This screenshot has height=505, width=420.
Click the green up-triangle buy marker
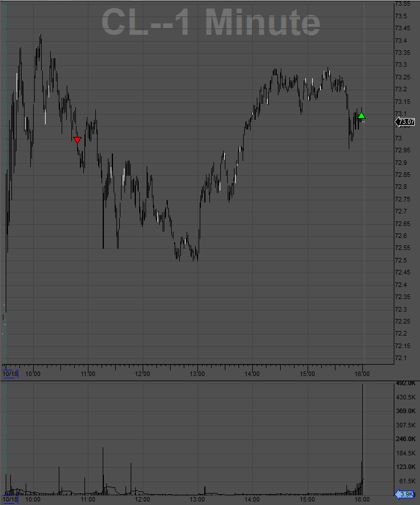pyautogui.click(x=361, y=115)
